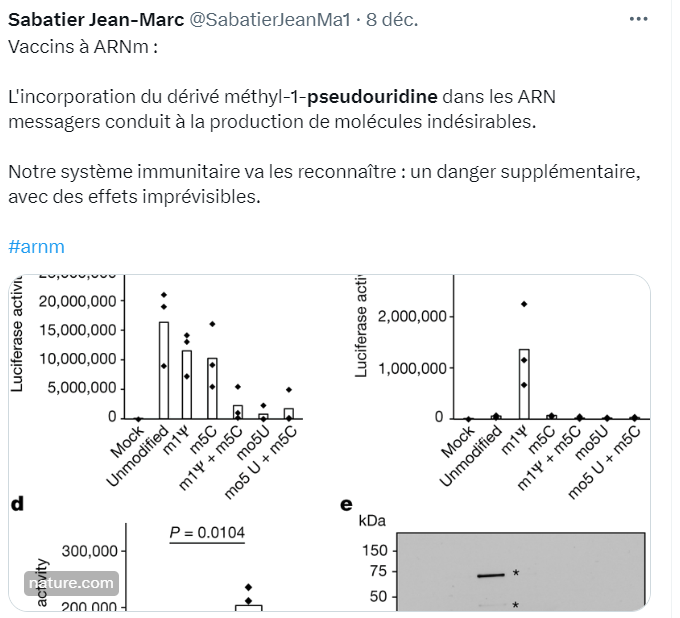The width and height of the screenshot is (680, 618).
Task: Click the bold word pseudouridine in the tweet
Action: 372,97
